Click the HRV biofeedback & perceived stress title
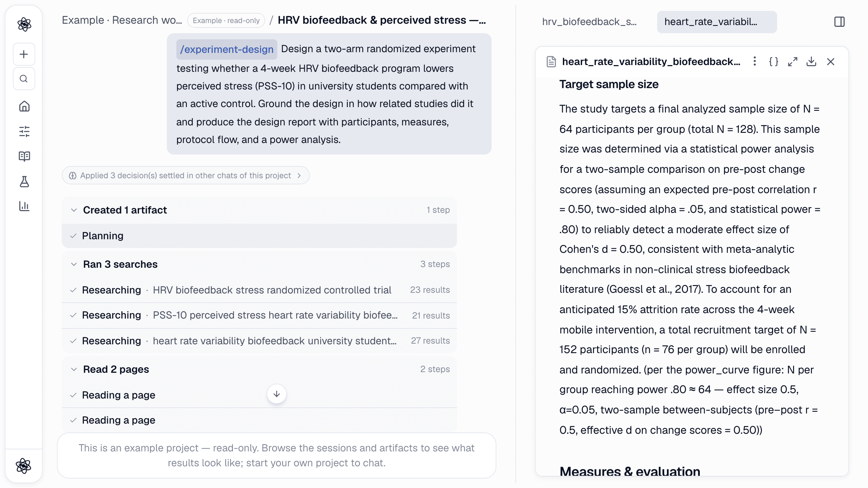Image resolution: width=868 pixels, height=488 pixels. pyautogui.click(x=382, y=20)
